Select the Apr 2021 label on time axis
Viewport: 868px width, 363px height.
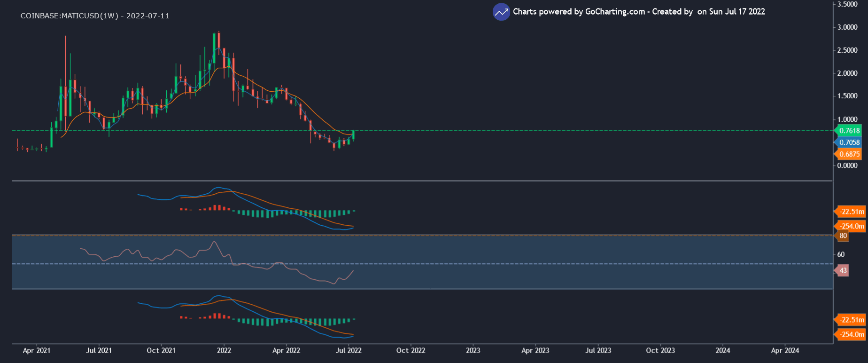point(37,350)
